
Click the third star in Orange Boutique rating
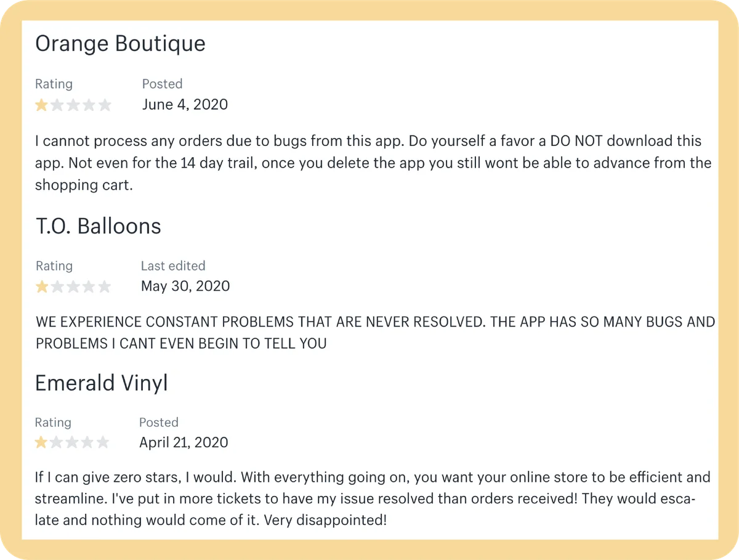tap(73, 105)
